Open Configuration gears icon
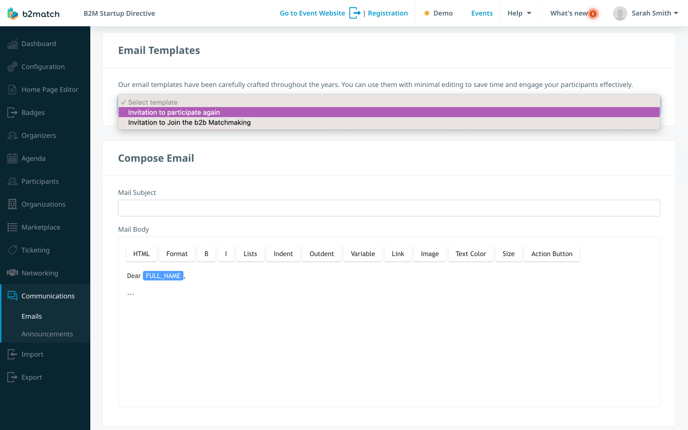688x430 pixels. (x=12, y=67)
